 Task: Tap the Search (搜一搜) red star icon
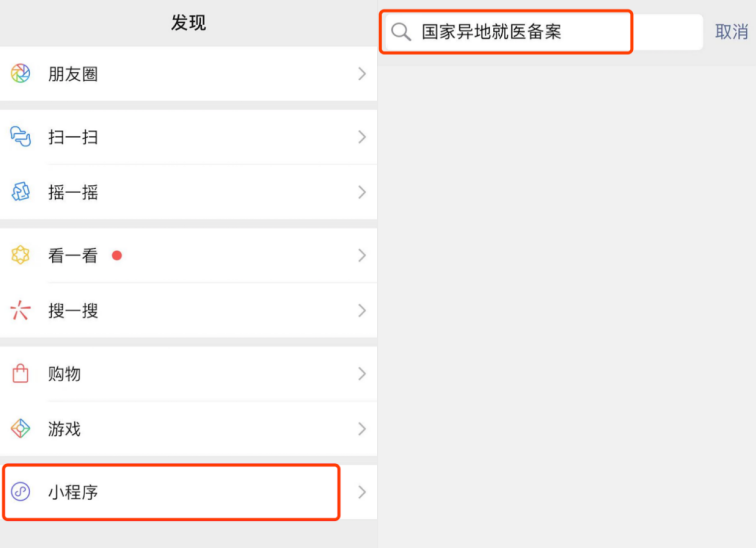click(x=20, y=310)
